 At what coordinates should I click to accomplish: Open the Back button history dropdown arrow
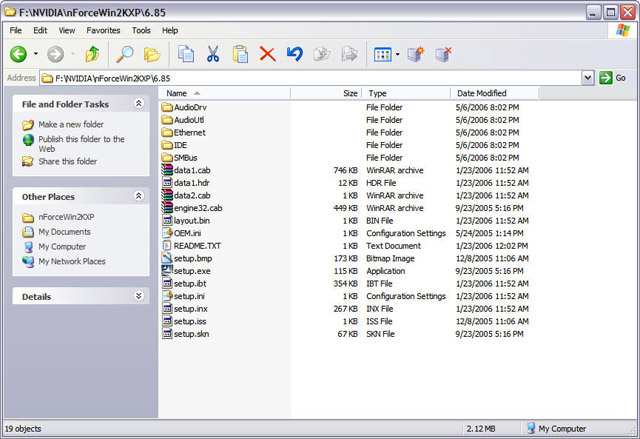click(x=36, y=54)
